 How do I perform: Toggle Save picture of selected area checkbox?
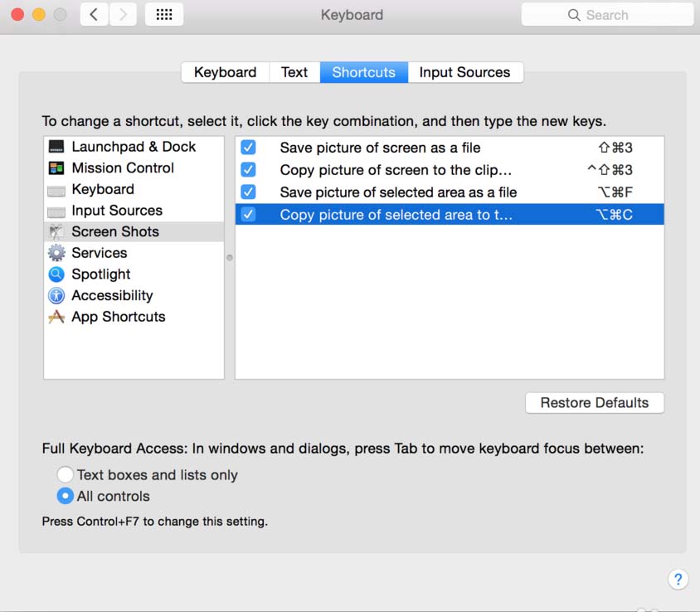pos(248,192)
